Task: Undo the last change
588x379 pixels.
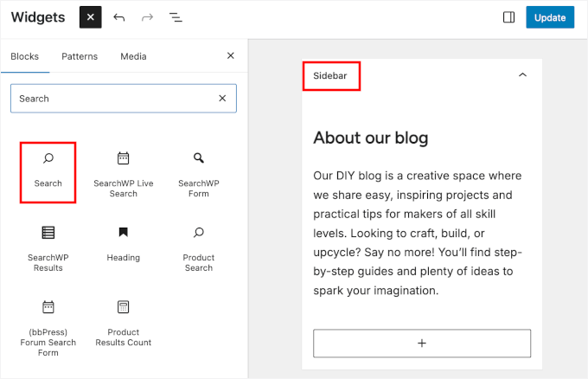Action: pos(119,17)
